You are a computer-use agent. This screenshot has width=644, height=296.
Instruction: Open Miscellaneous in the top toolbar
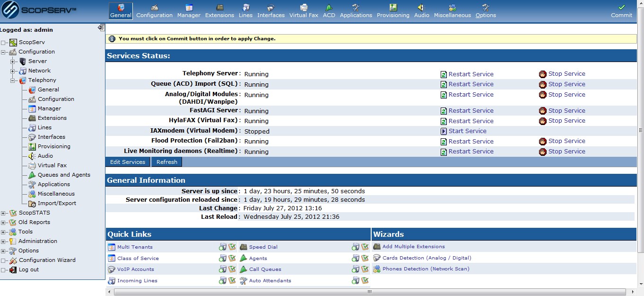tap(453, 11)
